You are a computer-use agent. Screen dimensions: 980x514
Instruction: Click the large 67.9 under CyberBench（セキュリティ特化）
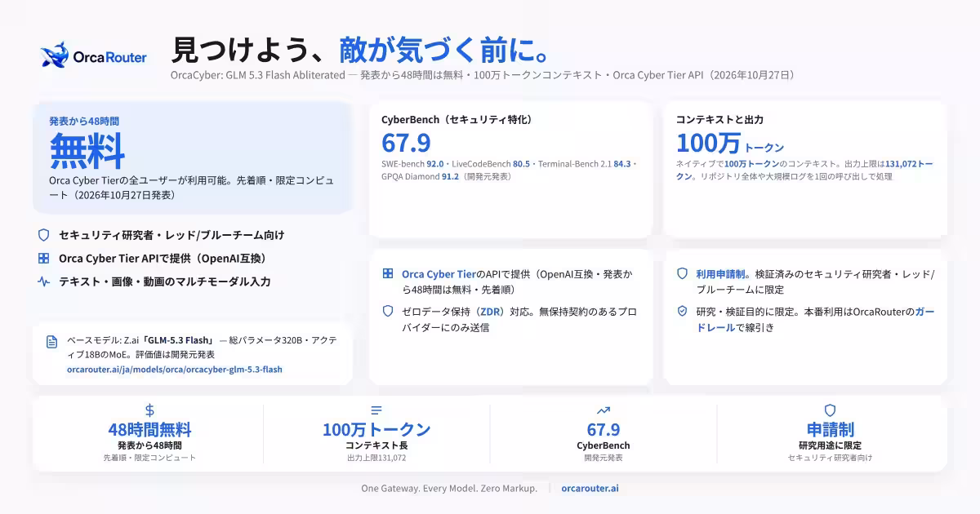(406, 143)
